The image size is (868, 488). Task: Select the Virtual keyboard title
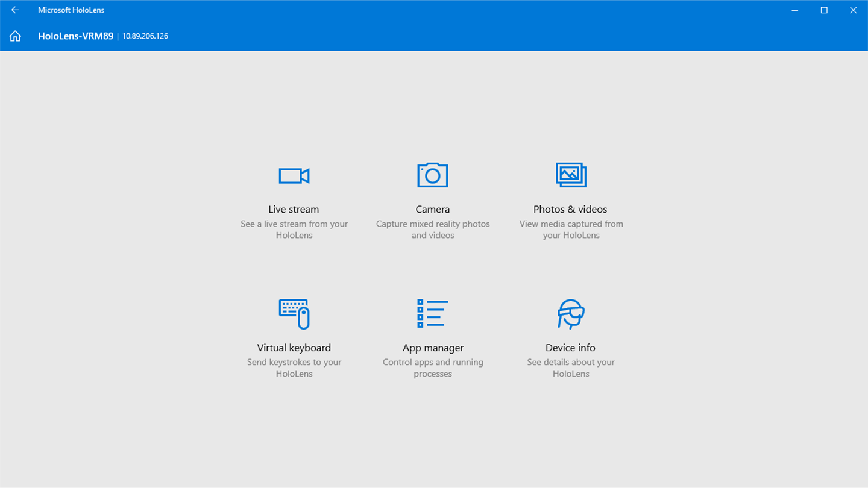pos(294,348)
